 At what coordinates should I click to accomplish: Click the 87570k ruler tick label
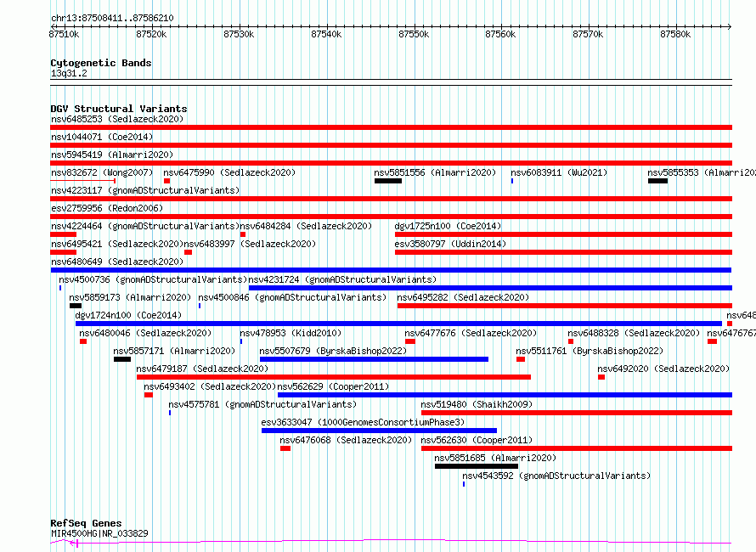(x=588, y=34)
